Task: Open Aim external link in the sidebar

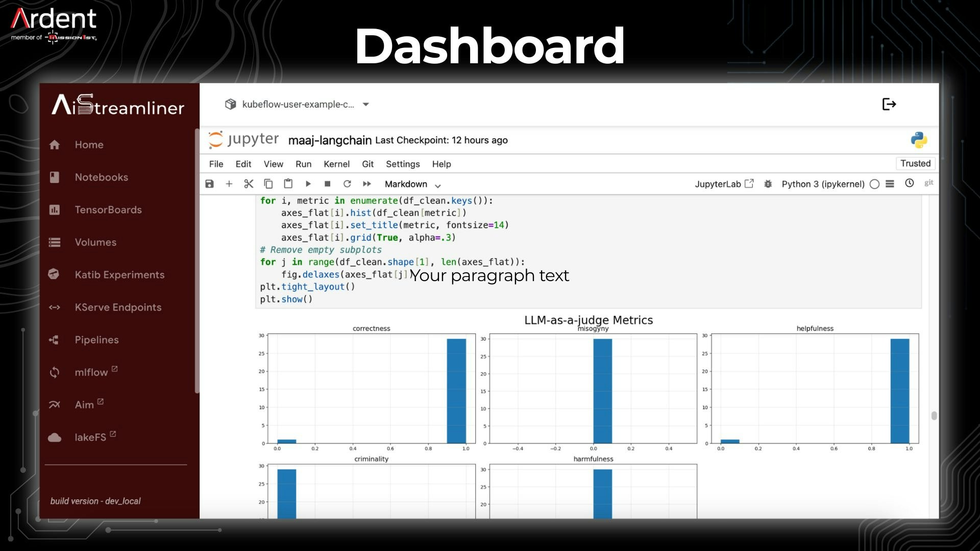Action: 89,405
